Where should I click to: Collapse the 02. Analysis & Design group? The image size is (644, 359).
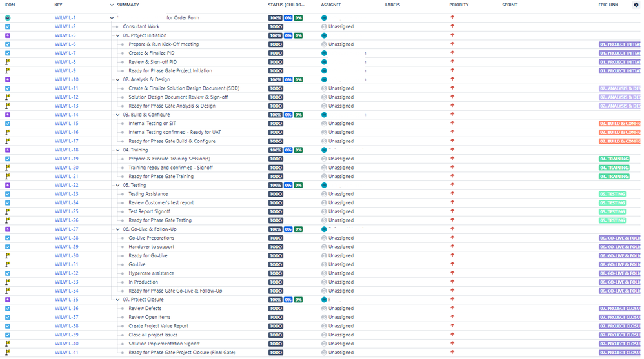117,79
